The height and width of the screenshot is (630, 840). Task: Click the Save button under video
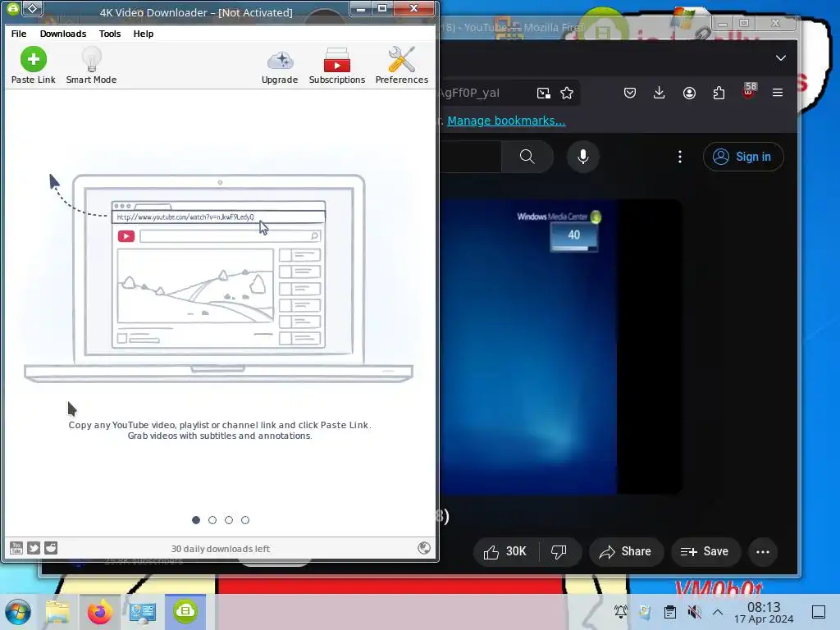tap(705, 552)
